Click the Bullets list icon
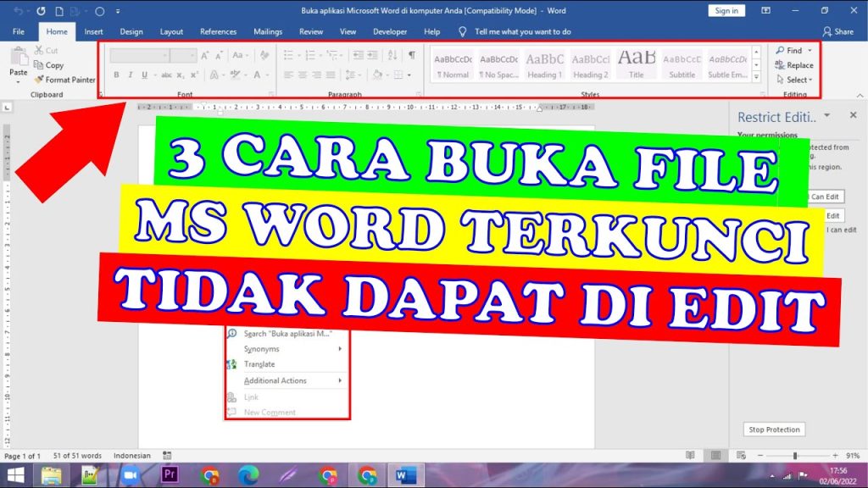The image size is (868, 488). coord(288,55)
